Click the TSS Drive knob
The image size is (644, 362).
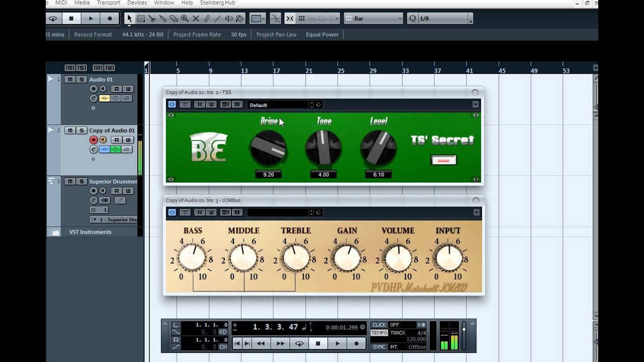click(x=268, y=148)
